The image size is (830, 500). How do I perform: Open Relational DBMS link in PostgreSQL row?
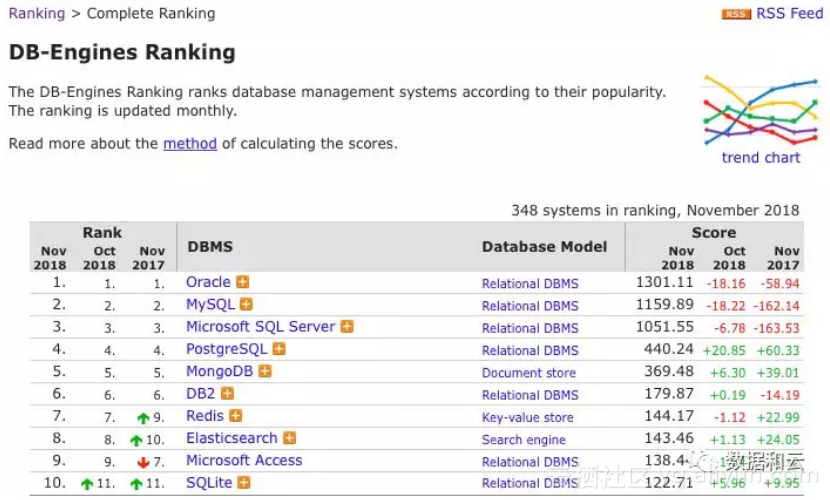(530, 350)
